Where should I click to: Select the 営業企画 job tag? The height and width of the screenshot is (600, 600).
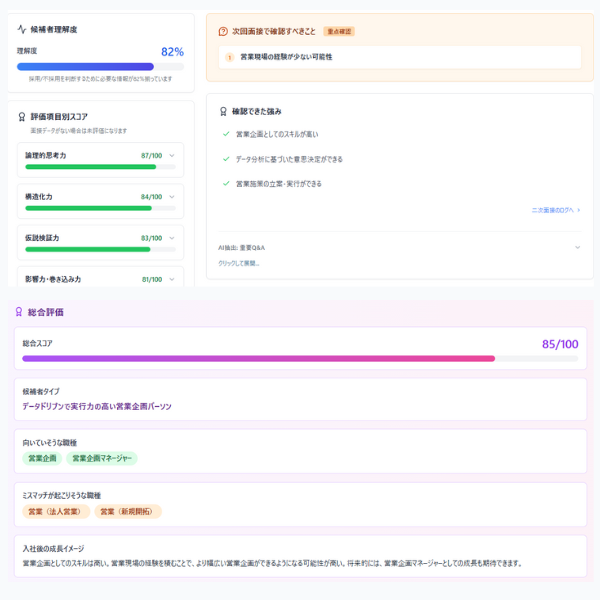(x=42, y=458)
